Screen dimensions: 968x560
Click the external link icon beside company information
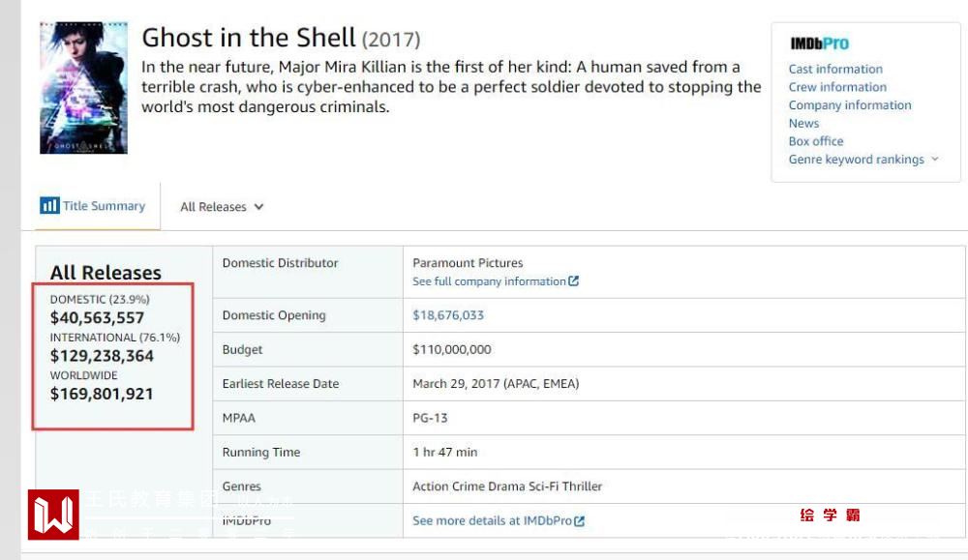click(574, 281)
